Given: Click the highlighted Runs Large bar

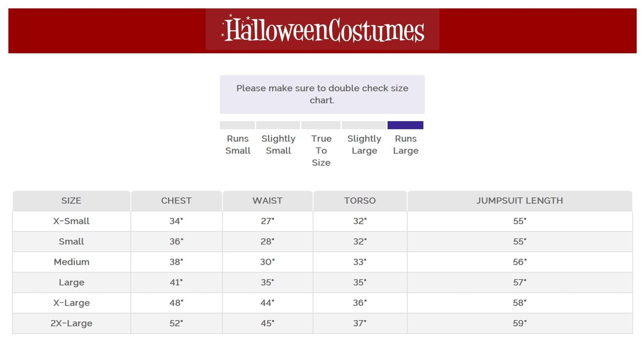Looking at the screenshot, I should (x=405, y=125).
